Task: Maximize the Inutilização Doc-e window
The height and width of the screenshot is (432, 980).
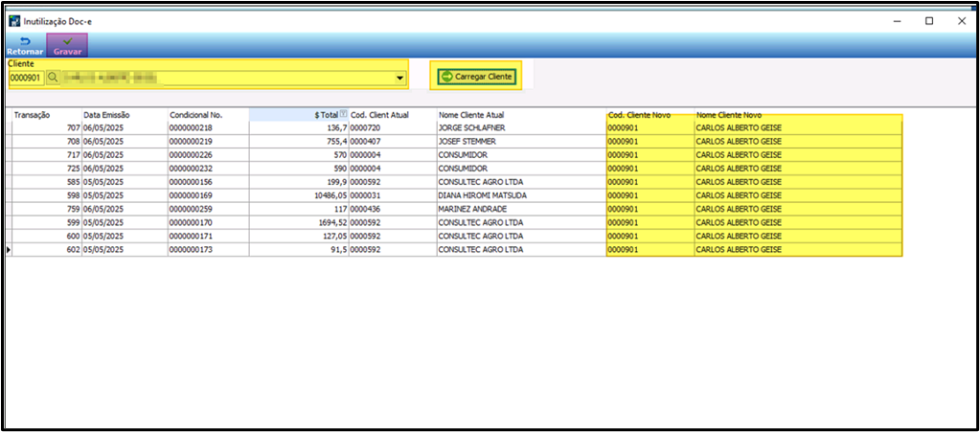Action: click(929, 21)
